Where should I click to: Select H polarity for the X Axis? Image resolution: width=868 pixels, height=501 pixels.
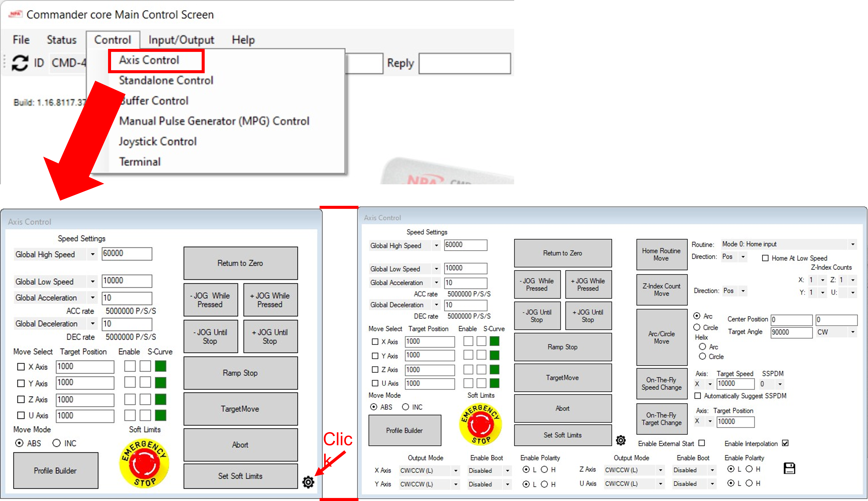click(544, 469)
